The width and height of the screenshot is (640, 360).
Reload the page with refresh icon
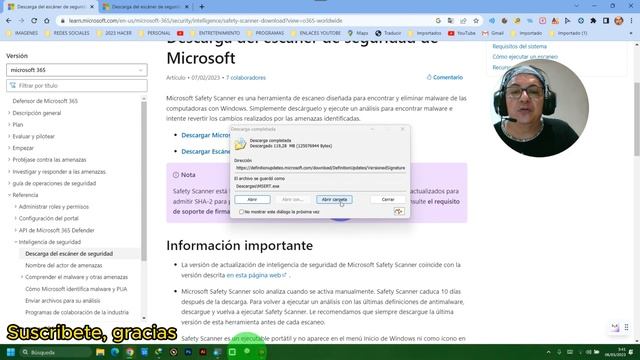(34, 20)
